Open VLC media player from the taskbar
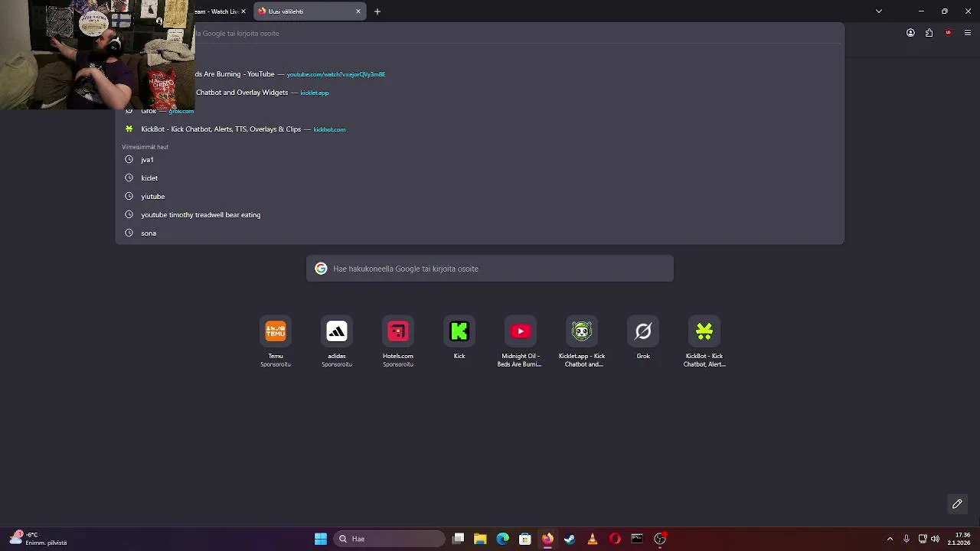This screenshot has width=980, height=551. [x=592, y=539]
